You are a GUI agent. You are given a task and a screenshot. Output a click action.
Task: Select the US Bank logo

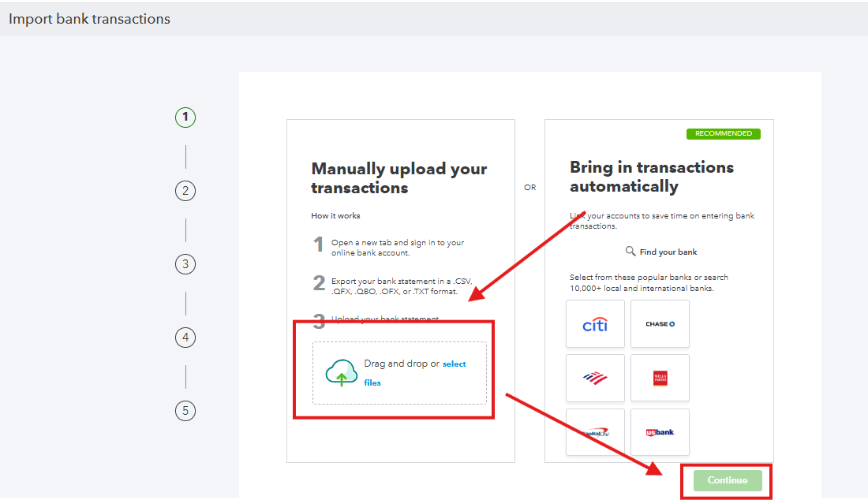tap(660, 432)
